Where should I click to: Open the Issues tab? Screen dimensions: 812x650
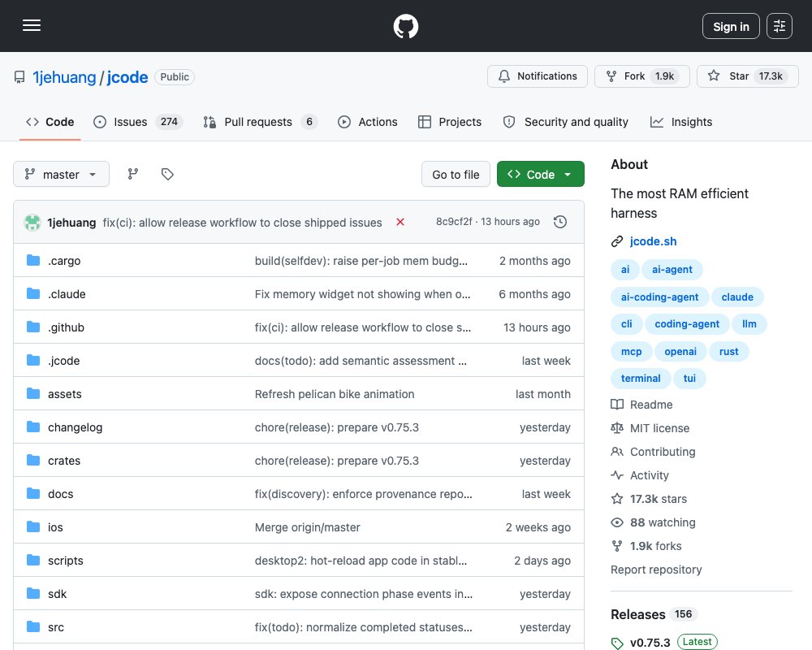[x=138, y=122]
